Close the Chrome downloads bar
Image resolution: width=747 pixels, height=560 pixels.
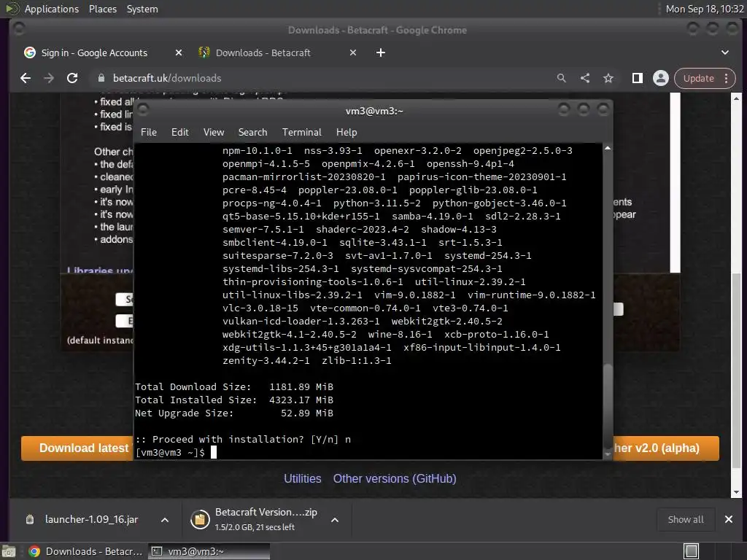[729, 519]
